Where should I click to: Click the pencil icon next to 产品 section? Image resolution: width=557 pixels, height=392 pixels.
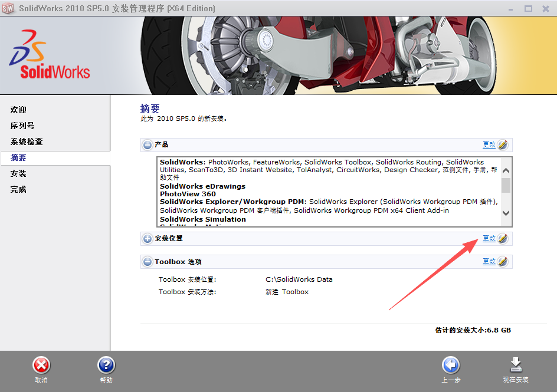point(502,144)
